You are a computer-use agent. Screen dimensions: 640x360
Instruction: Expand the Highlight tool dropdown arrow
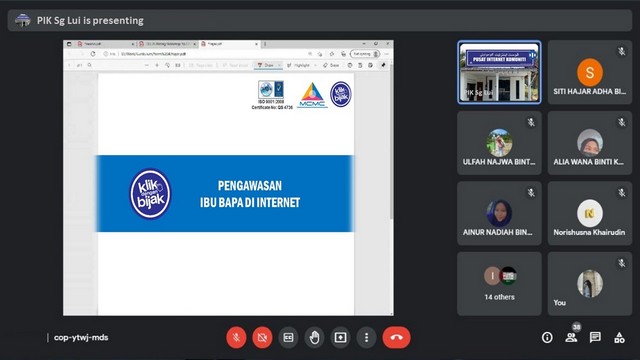[316, 65]
